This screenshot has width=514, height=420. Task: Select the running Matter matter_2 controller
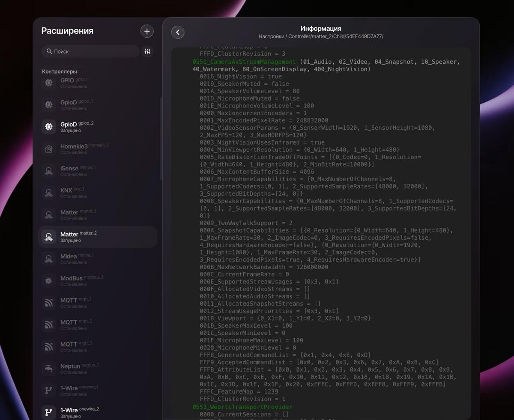(x=98, y=237)
